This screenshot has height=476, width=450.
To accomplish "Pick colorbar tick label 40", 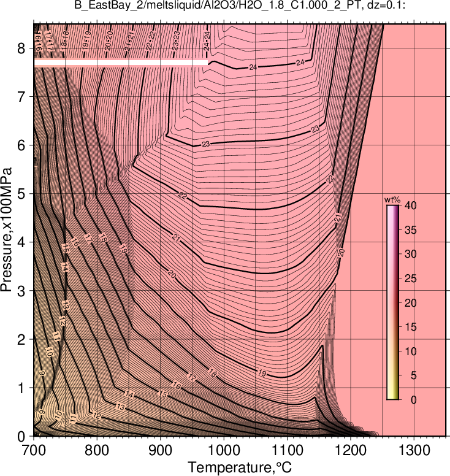I will pos(411,205).
